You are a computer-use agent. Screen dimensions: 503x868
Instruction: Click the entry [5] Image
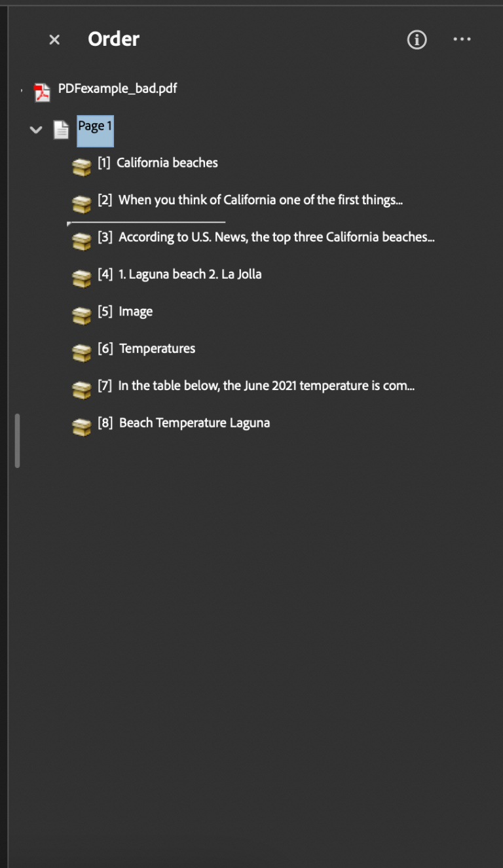click(136, 311)
